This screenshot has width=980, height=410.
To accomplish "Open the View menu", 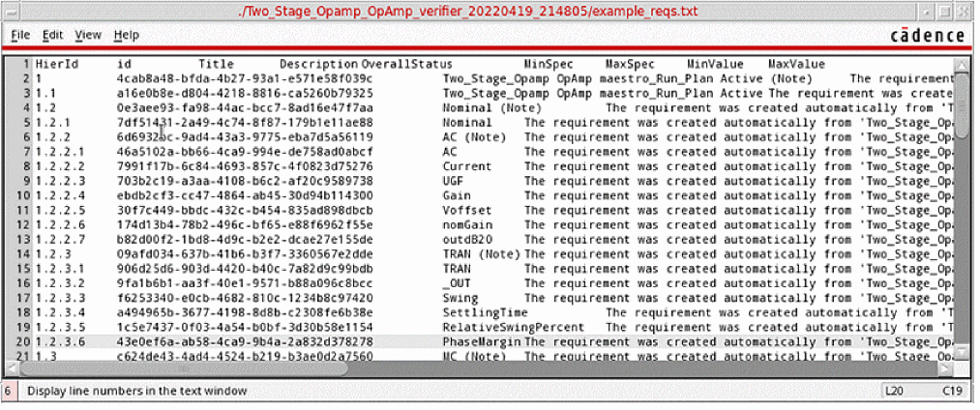I will (88, 35).
